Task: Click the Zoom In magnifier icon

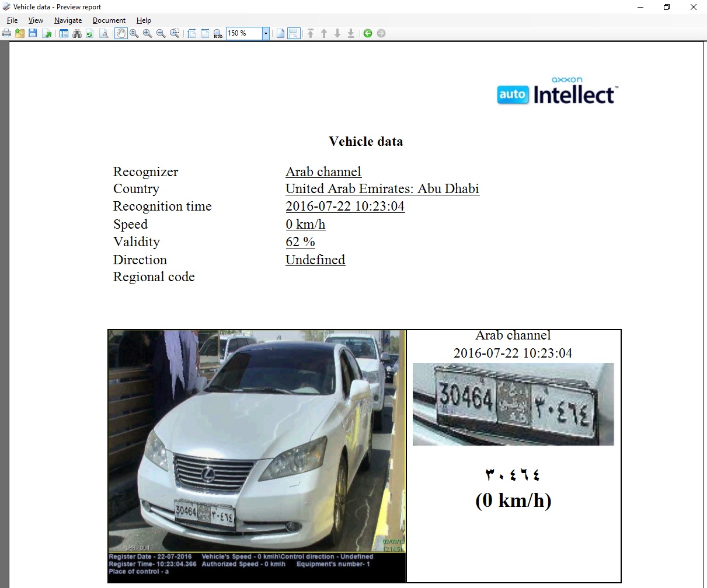Action: [148, 33]
